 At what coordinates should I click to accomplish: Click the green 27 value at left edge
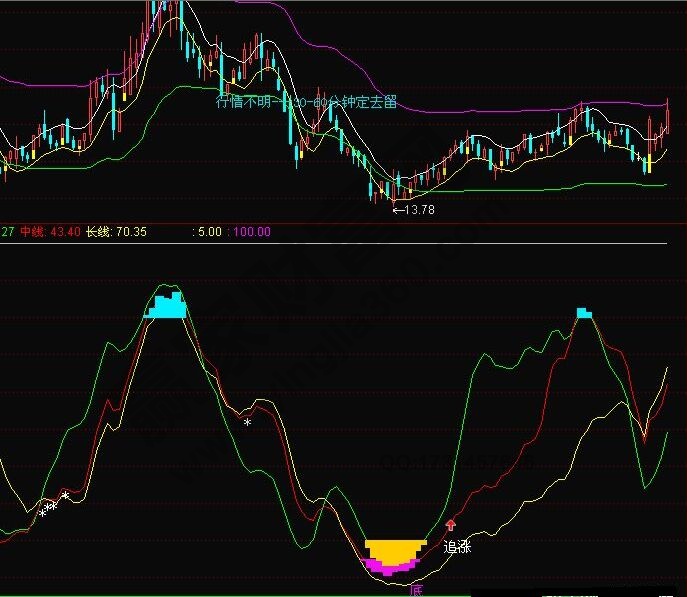point(7,232)
